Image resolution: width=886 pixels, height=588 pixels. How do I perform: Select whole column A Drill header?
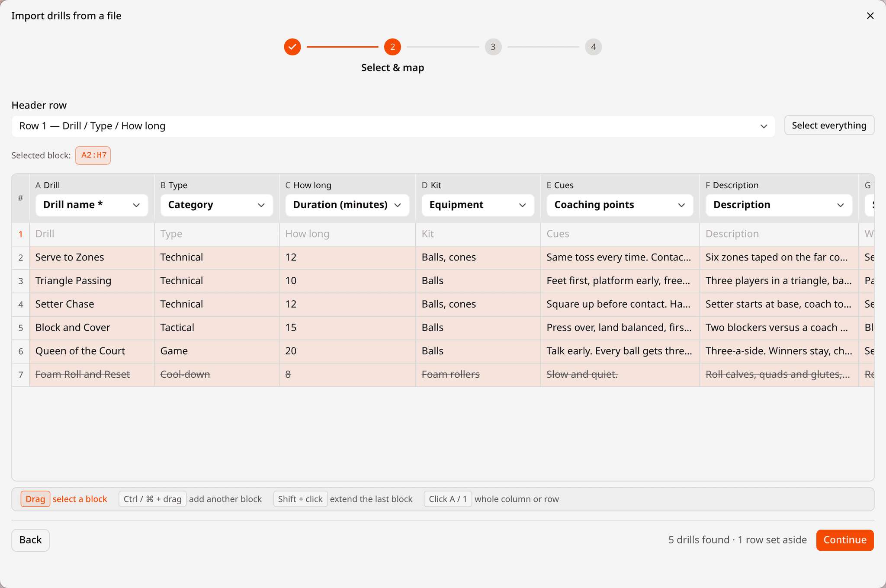pyautogui.click(x=48, y=185)
